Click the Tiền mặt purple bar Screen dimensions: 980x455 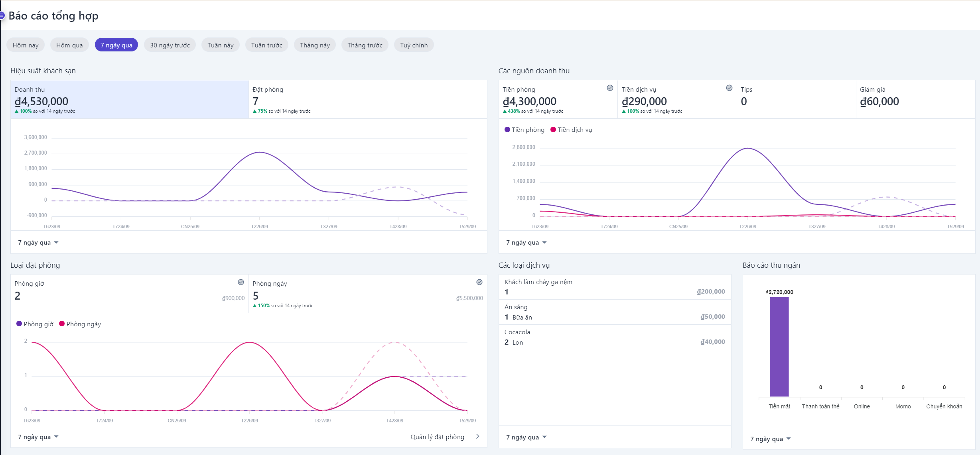pos(779,347)
